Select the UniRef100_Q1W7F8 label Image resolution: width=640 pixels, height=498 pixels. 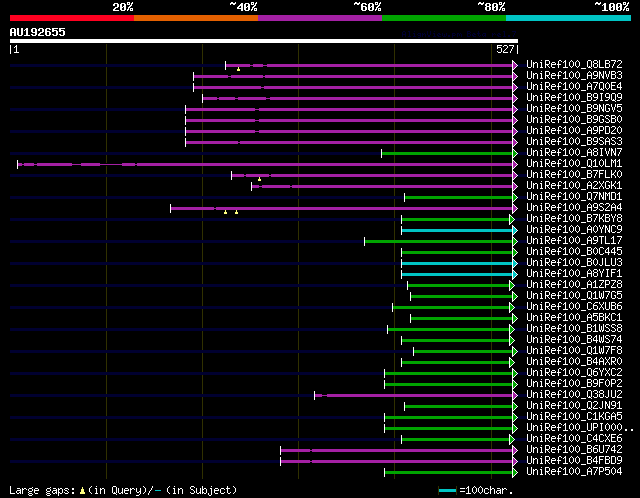click(x=574, y=351)
